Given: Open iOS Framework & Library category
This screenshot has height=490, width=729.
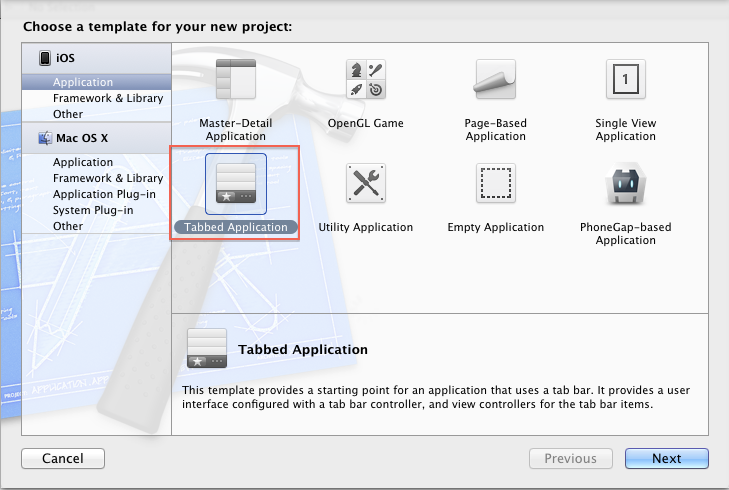Looking at the screenshot, I should pos(96,98).
